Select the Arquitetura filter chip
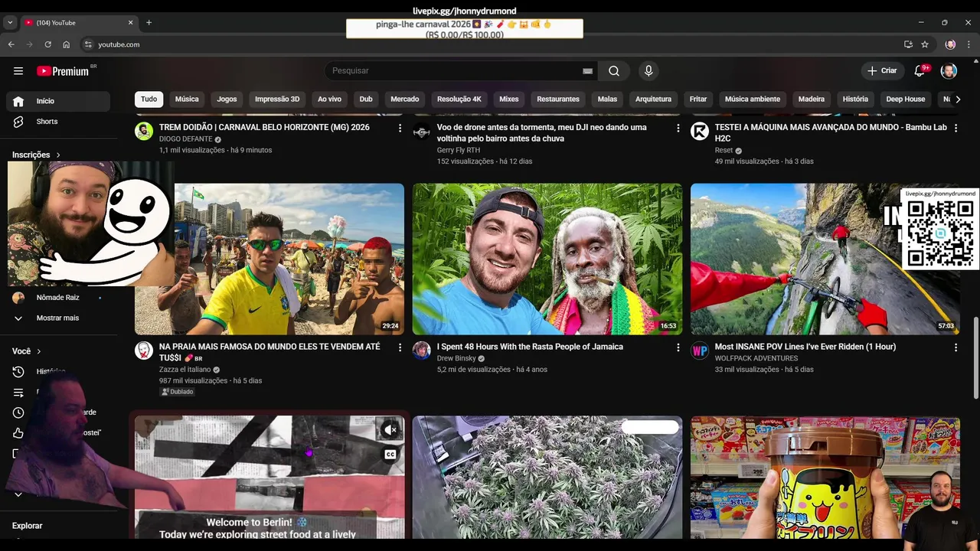 [x=653, y=99]
